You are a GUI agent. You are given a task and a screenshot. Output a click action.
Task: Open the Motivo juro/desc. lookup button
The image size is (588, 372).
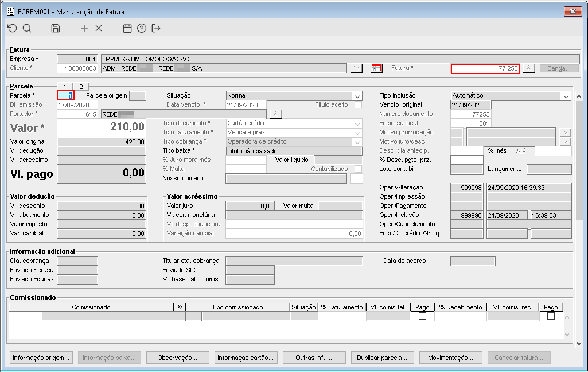(x=564, y=141)
